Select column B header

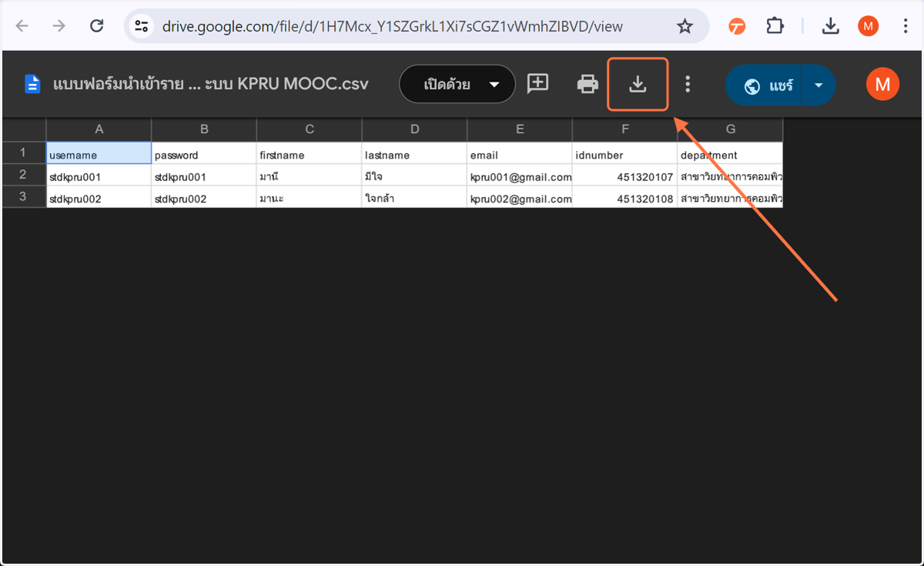pos(204,129)
